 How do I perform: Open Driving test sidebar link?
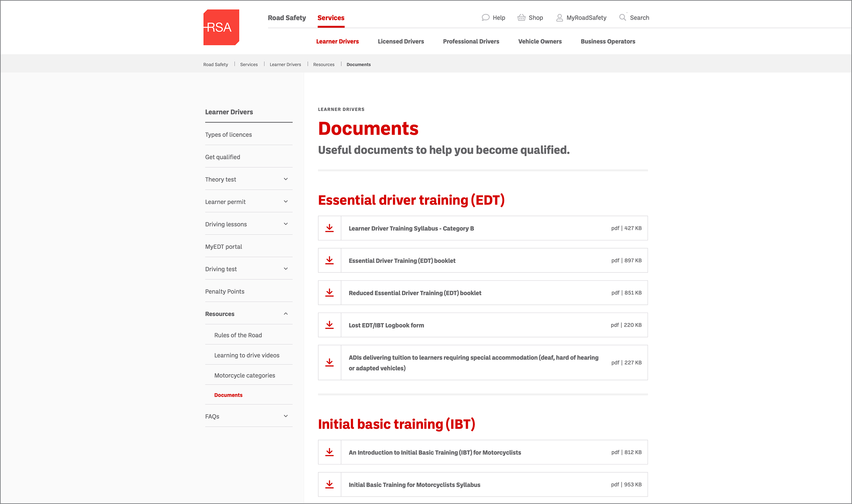pos(221,269)
